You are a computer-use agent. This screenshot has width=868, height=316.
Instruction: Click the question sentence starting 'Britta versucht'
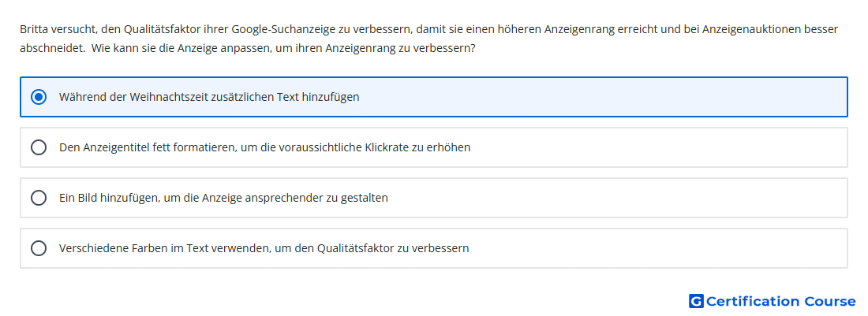[x=429, y=29]
